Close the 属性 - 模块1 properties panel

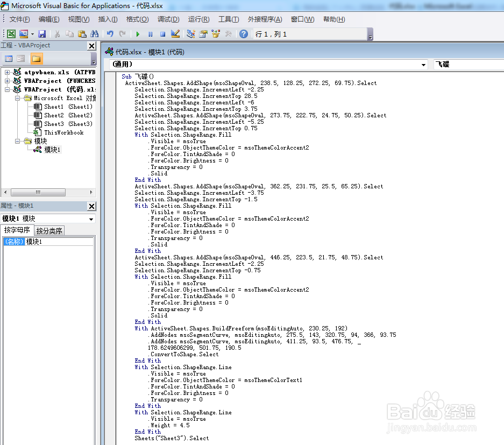click(x=91, y=207)
